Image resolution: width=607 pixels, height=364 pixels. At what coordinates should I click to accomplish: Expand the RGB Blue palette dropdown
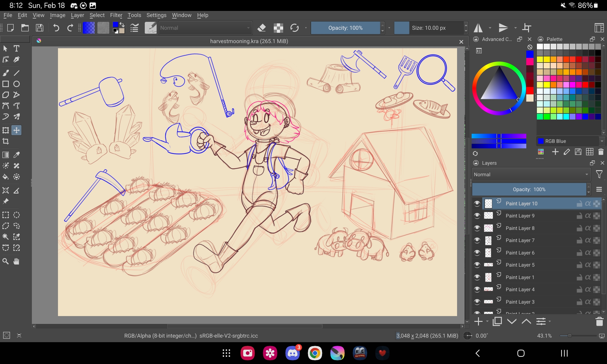602,141
